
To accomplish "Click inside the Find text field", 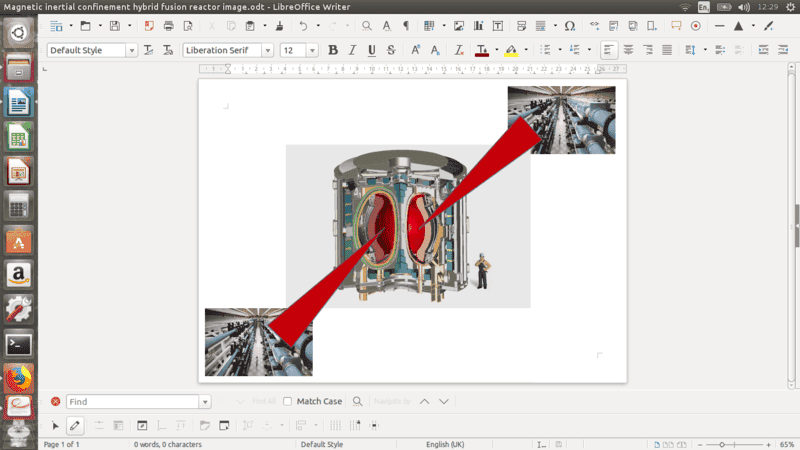I will click(x=133, y=401).
